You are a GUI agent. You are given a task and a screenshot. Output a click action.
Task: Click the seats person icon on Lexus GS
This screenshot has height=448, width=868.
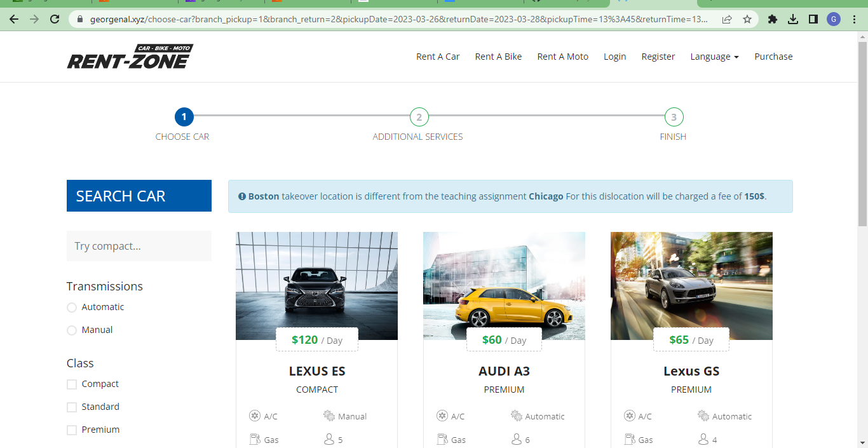click(x=703, y=439)
